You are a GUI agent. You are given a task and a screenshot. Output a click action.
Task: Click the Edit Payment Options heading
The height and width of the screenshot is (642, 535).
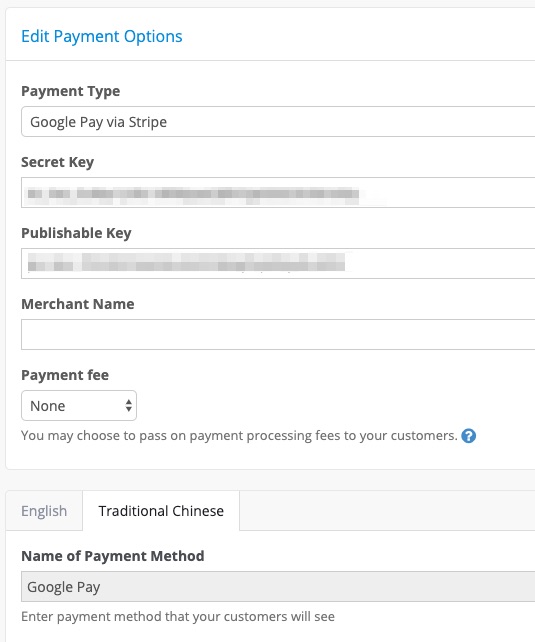tap(102, 36)
